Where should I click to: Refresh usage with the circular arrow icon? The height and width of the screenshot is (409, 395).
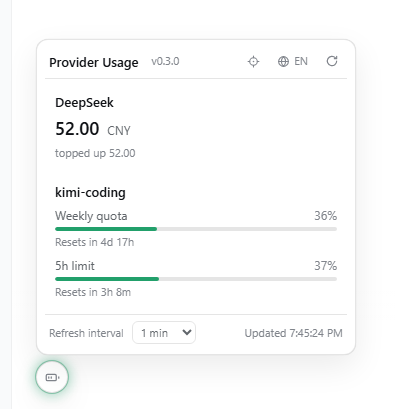pyautogui.click(x=332, y=61)
